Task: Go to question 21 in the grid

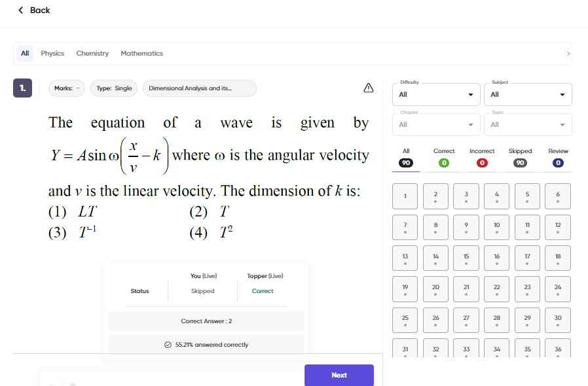Action: pyautogui.click(x=466, y=289)
